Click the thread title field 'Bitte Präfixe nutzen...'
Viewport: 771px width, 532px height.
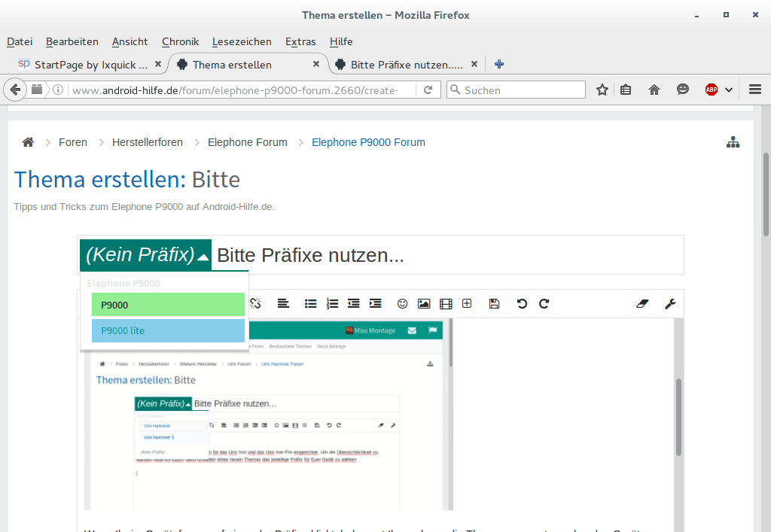pos(447,255)
